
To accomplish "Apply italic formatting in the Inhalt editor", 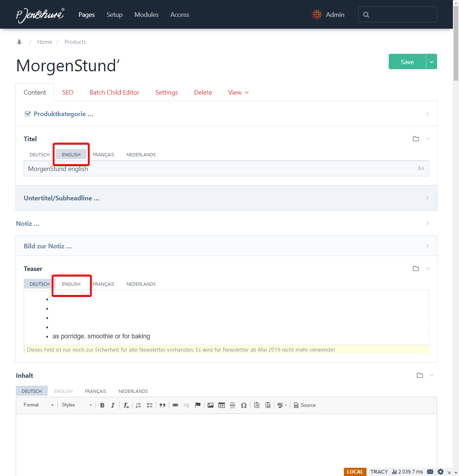I will point(113,405).
